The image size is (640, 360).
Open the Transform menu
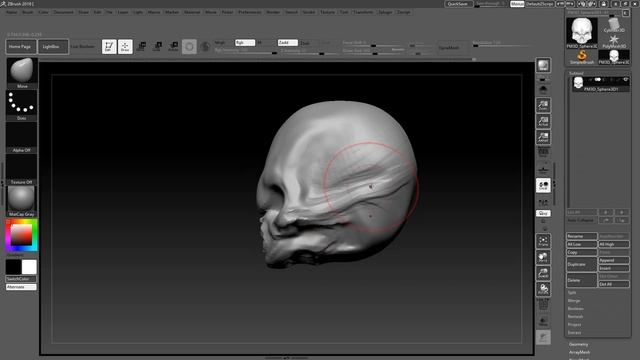[363, 12]
